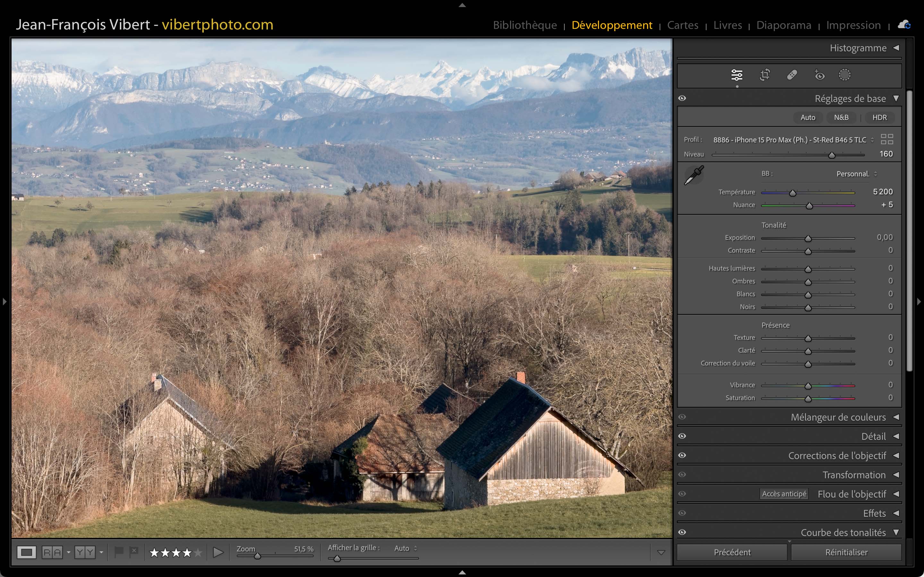Select the Crop tool icon
Viewport: 924px width, 577px height.
click(765, 75)
